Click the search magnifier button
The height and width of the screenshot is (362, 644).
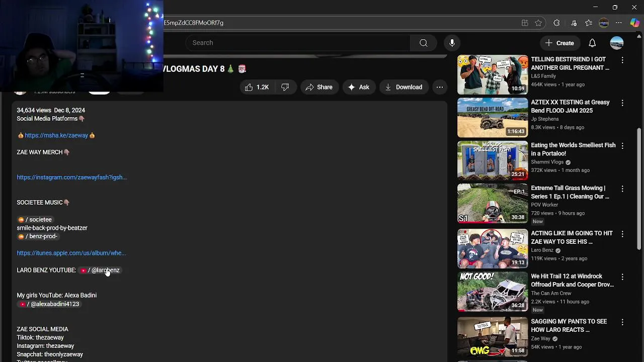pos(424,43)
